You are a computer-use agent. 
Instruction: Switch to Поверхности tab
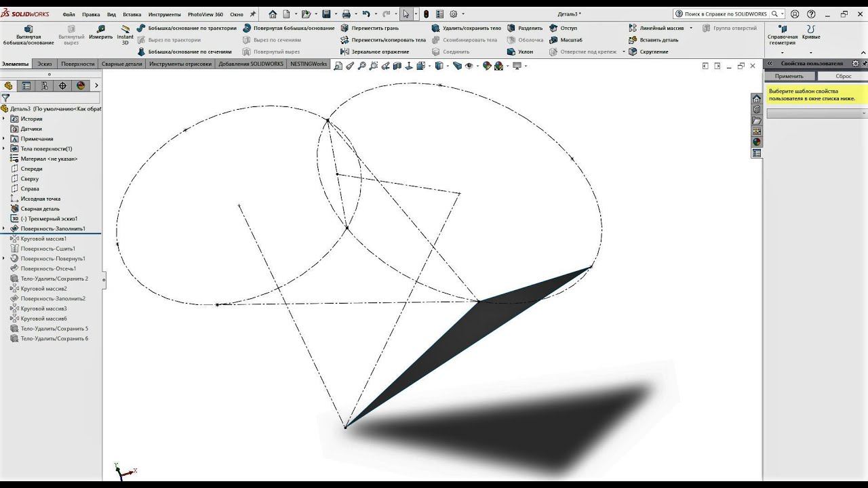pos(77,64)
